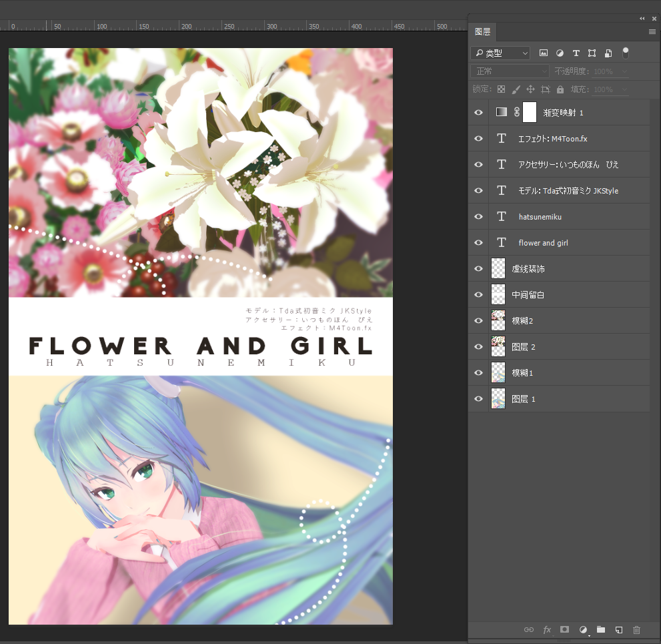
Task: Toggle visibility of flower and girl layer
Action: [x=478, y=242]
